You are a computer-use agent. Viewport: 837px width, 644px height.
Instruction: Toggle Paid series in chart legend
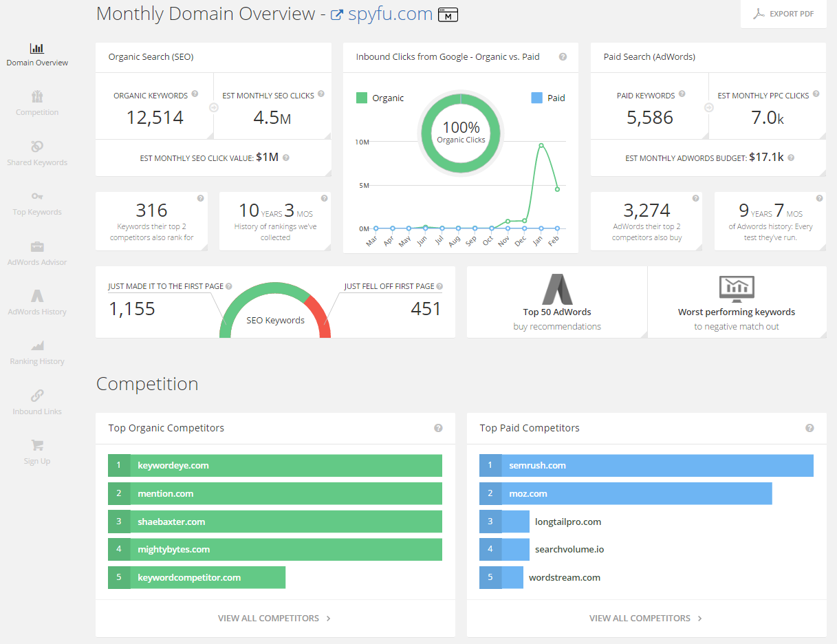(548, 98)
